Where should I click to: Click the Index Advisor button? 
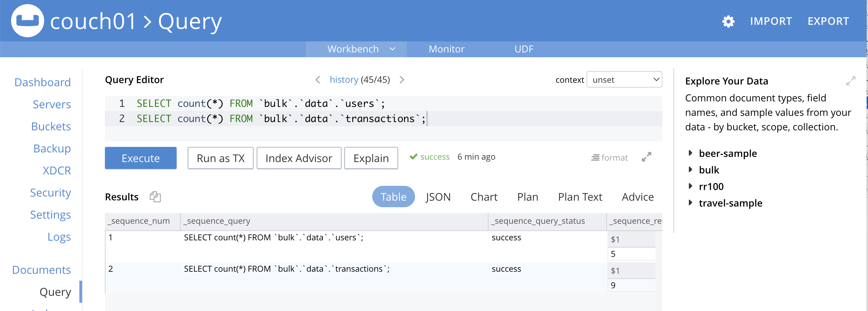[299, 158]
